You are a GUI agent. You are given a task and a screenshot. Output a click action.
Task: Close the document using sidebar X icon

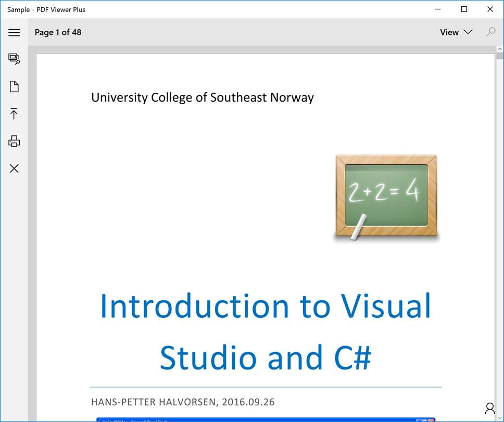coord(14,169)
